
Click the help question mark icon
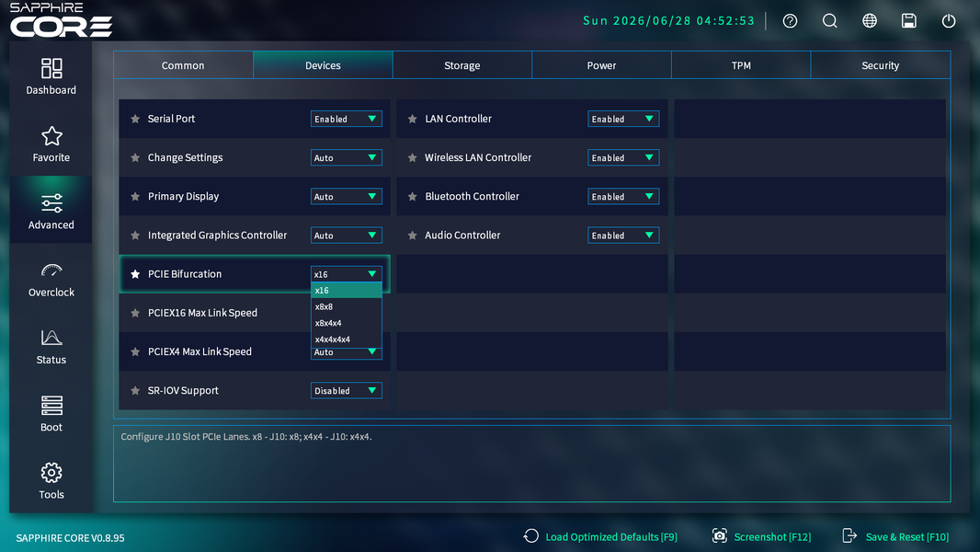pos(790,21)
